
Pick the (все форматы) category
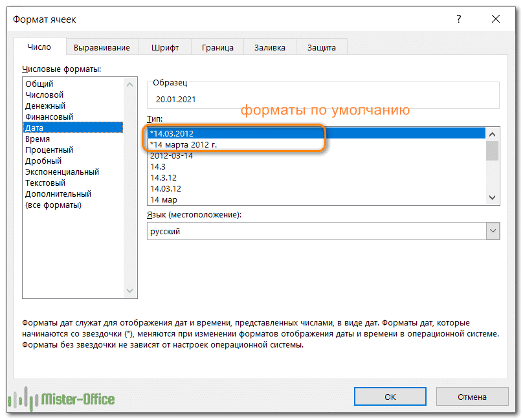(53, 204)
